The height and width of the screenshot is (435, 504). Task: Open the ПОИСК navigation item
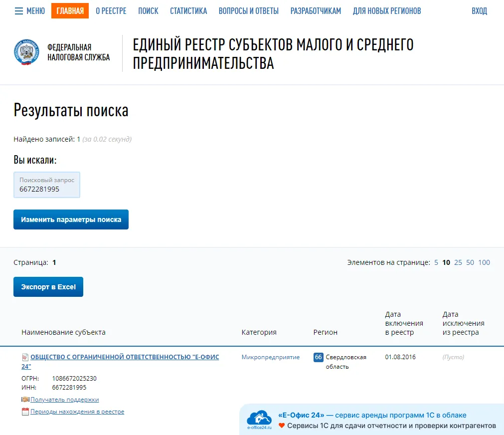coord(148,11)
